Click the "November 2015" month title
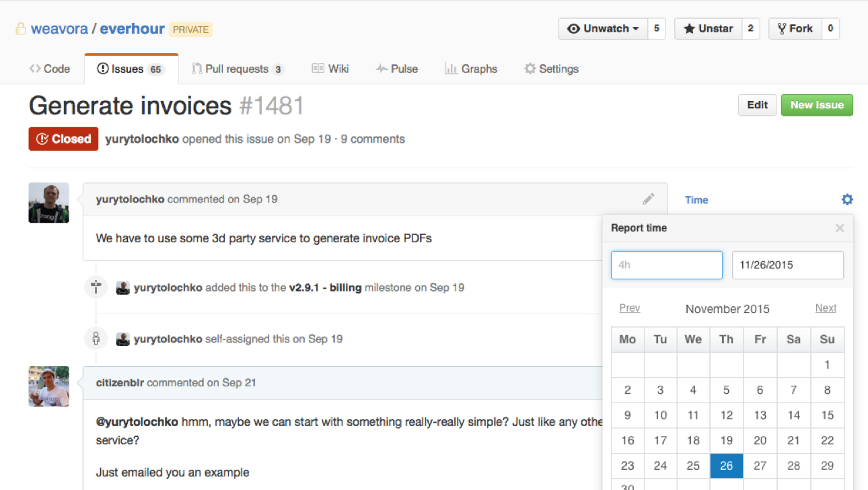 pyautogui.click(x=727, y=309)
